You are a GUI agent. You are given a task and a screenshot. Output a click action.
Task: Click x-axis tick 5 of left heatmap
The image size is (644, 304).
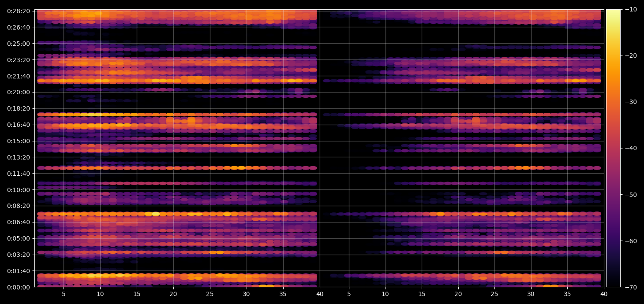coord(64,294)
